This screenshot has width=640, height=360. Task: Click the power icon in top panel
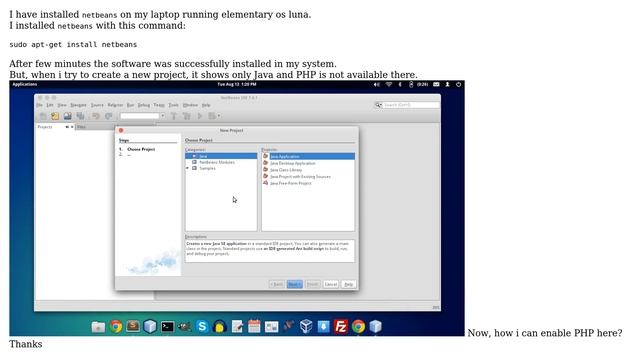(458, 84)
